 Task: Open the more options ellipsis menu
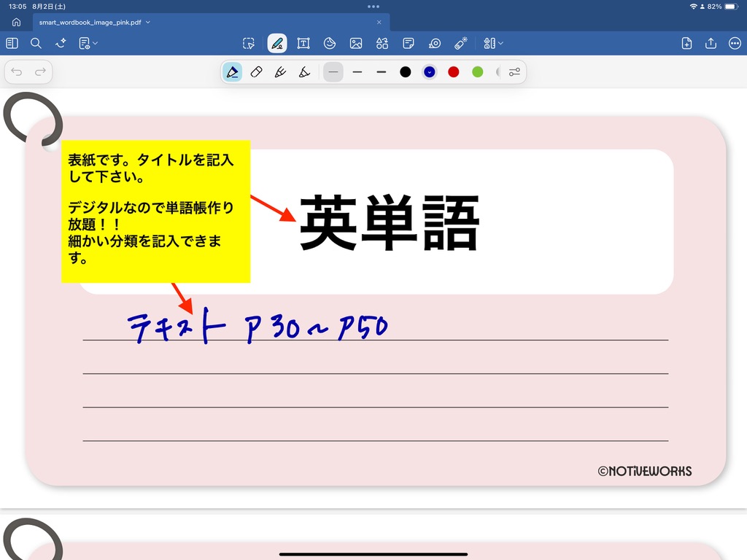point(735,43)
